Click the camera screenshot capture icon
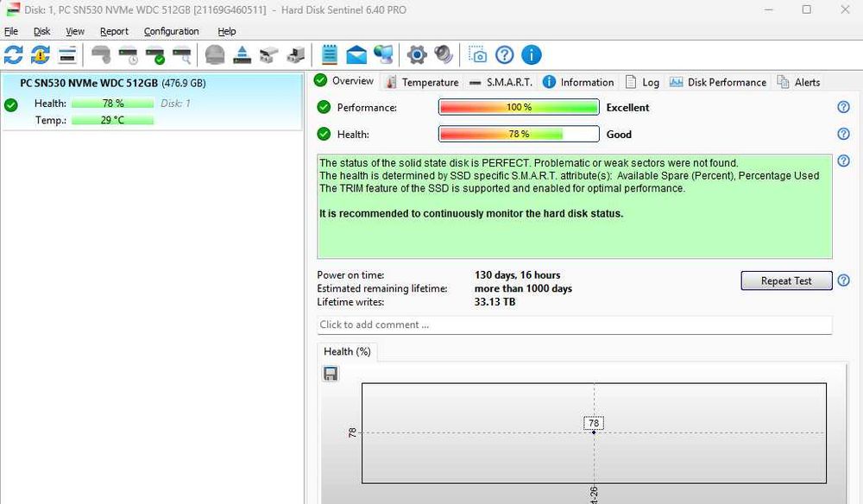 tap(477, 55)
